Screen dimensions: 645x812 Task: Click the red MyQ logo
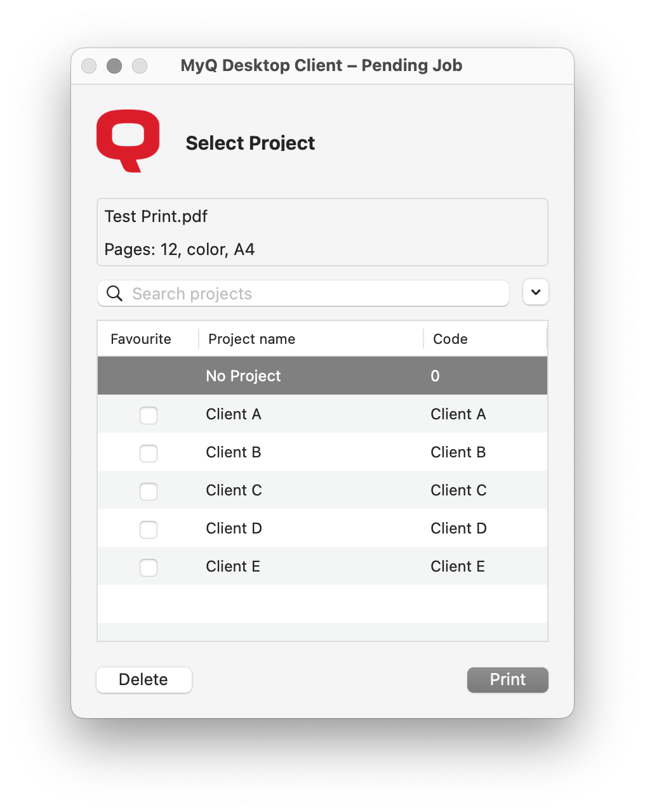(x=127, y=140)
